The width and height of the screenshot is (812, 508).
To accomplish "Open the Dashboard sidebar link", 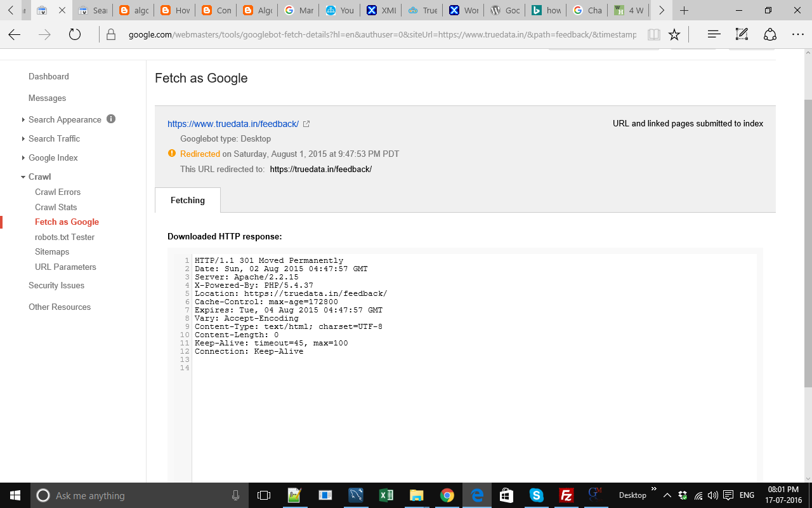I will coord(49,76).
